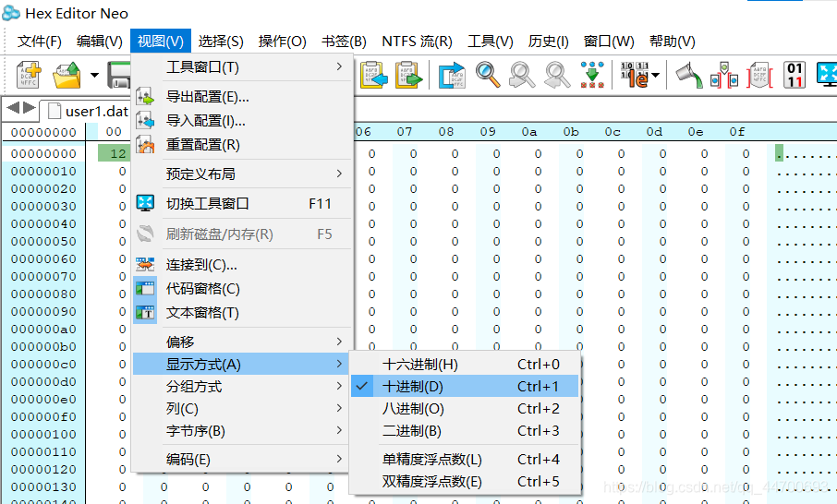Open the 工具(V) menu

pos(491,41)
